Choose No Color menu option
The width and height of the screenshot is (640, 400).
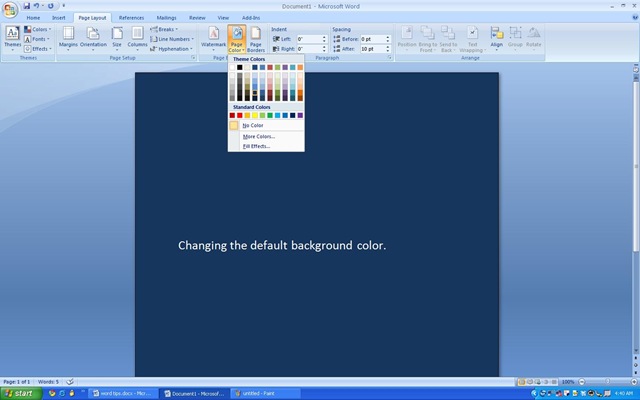pyautogui.click(x=266, y=125)
